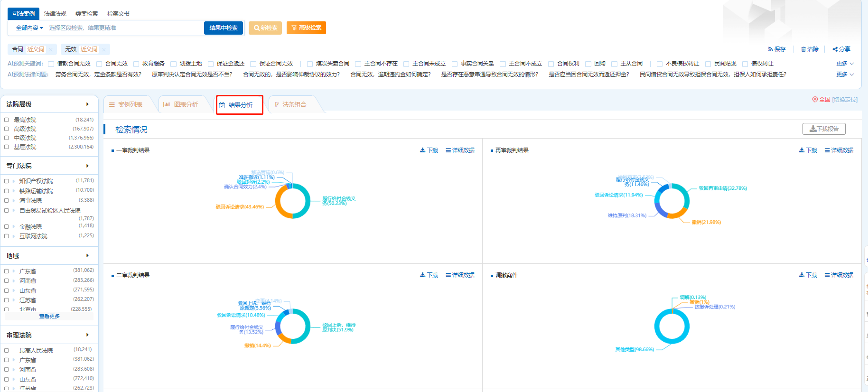Click the clear (清除) trash icon
Image resolution: width=868 pixels, height=392 pixels.
click(x=803, y=49)
